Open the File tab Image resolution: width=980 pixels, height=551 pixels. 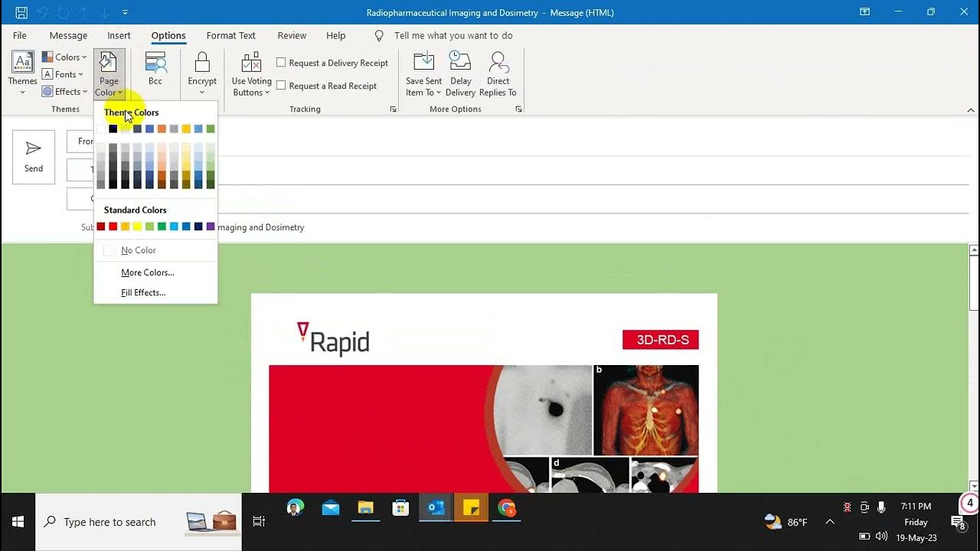tap(20, 35)
